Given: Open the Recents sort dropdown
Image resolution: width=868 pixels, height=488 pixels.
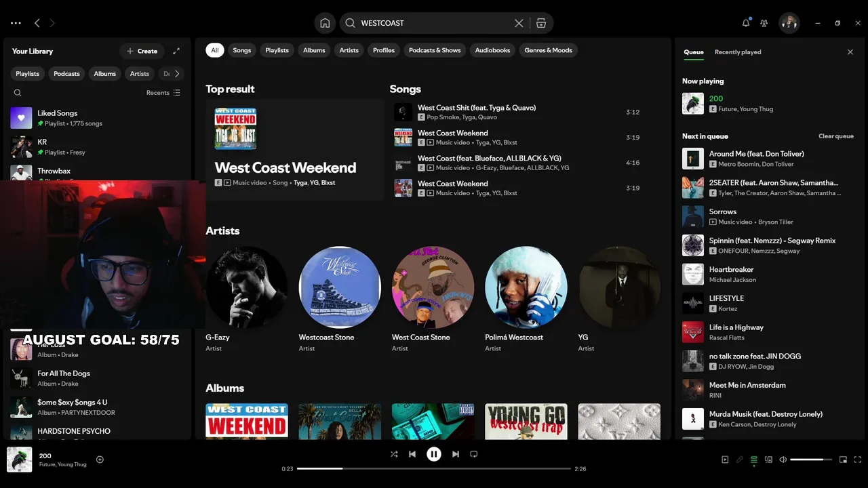Looking at the screenshot, I should pos(163,93).
